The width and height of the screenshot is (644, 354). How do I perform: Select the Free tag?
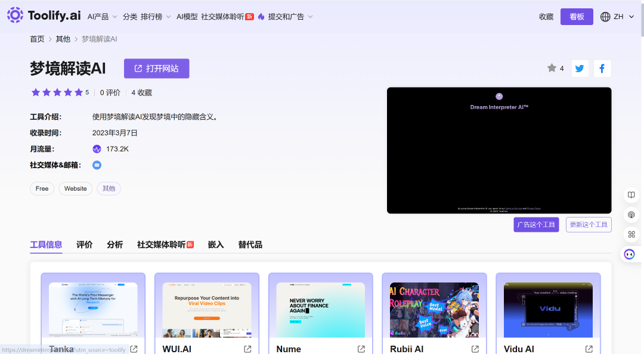[x=42, y=188]
